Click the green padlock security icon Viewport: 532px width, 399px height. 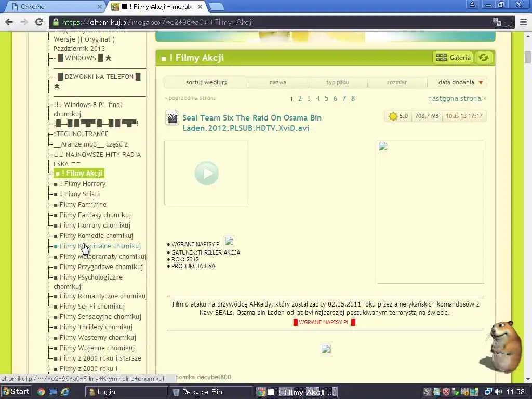click(56, 22)
